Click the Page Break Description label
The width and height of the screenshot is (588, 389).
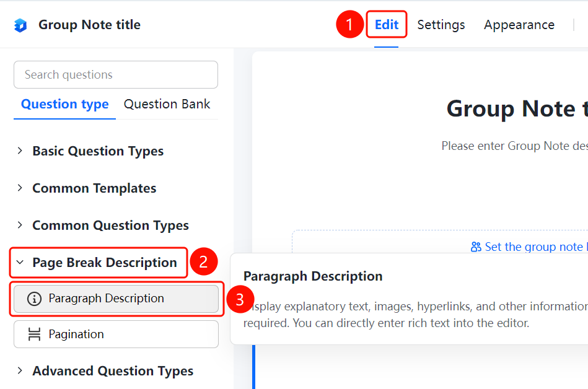click(105, 263)
